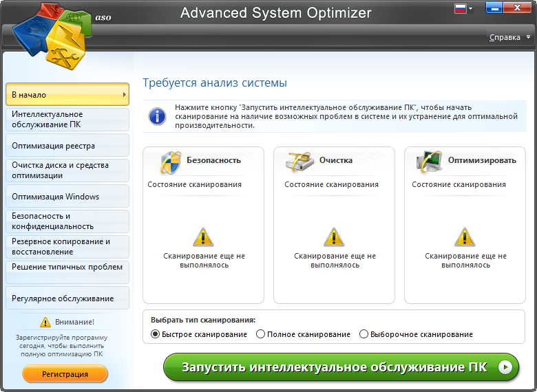Open Регулярное обслуживание section
This screenshot has height=392, width=537.
pos(67,298)
